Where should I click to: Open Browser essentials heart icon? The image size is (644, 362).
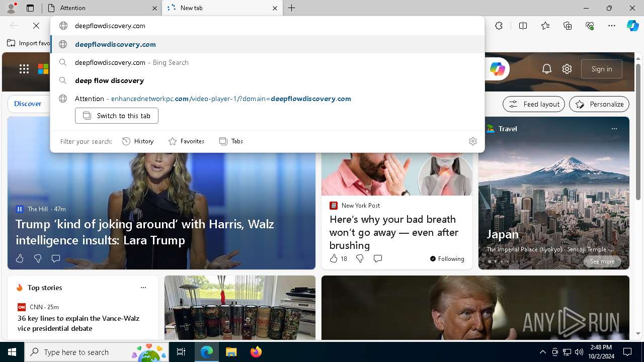(x=590, y=26)
